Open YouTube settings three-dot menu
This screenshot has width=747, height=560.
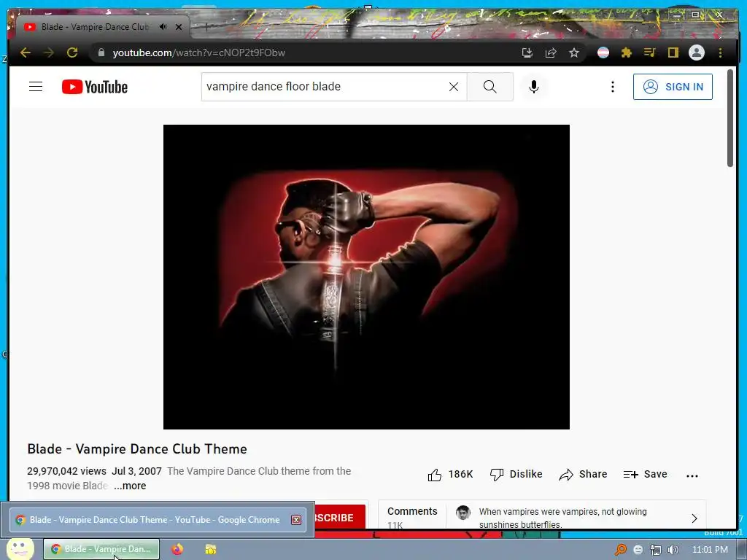(x=613, y=87)
